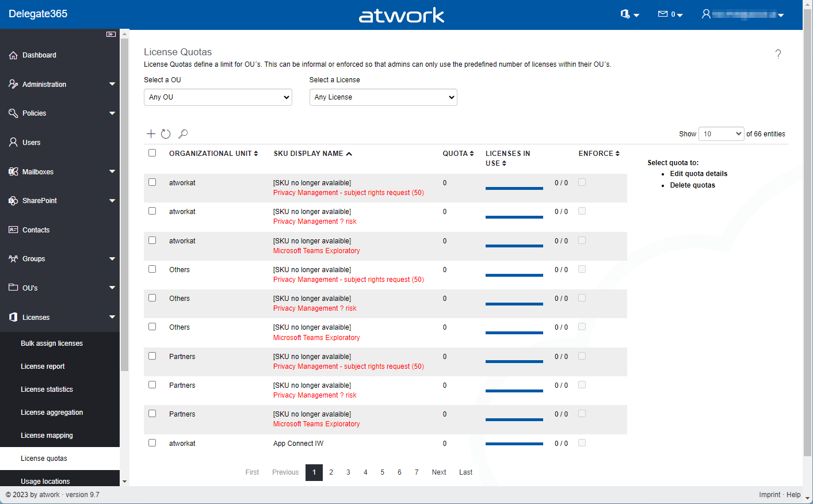The image size is (813, 504).
Task: Check the App Connect IW row checkbox
Action: 152,443
